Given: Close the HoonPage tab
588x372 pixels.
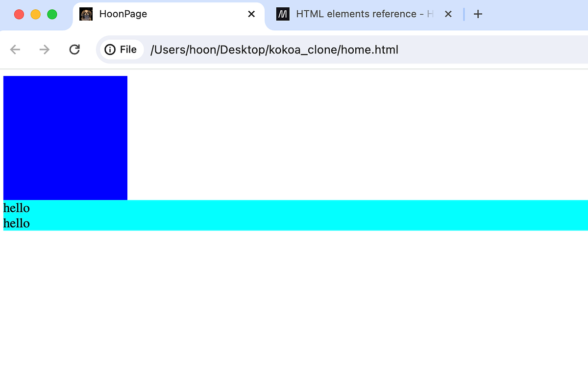Looking at the screenshot, I should [251, 14].
